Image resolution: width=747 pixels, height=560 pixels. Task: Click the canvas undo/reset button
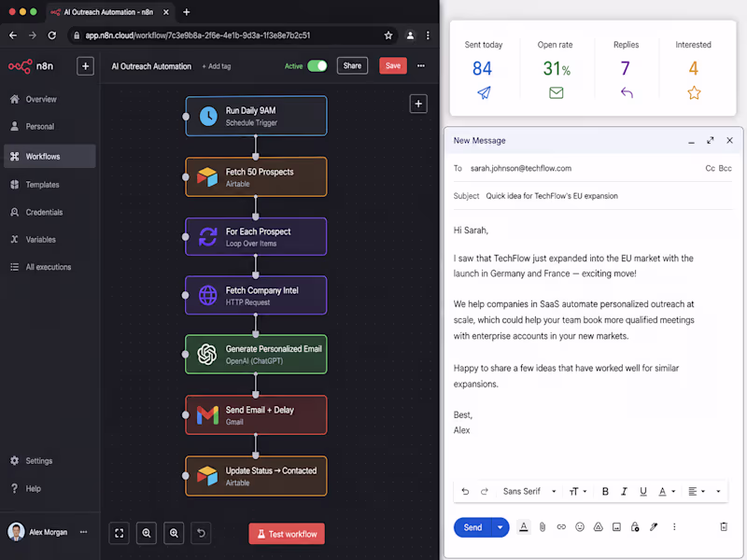tap(201, 533)
